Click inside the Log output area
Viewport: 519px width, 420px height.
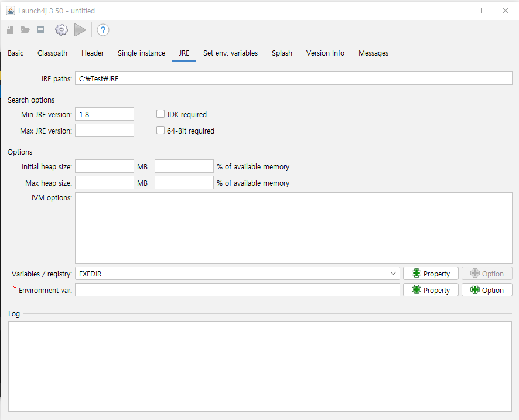[260, 366]
